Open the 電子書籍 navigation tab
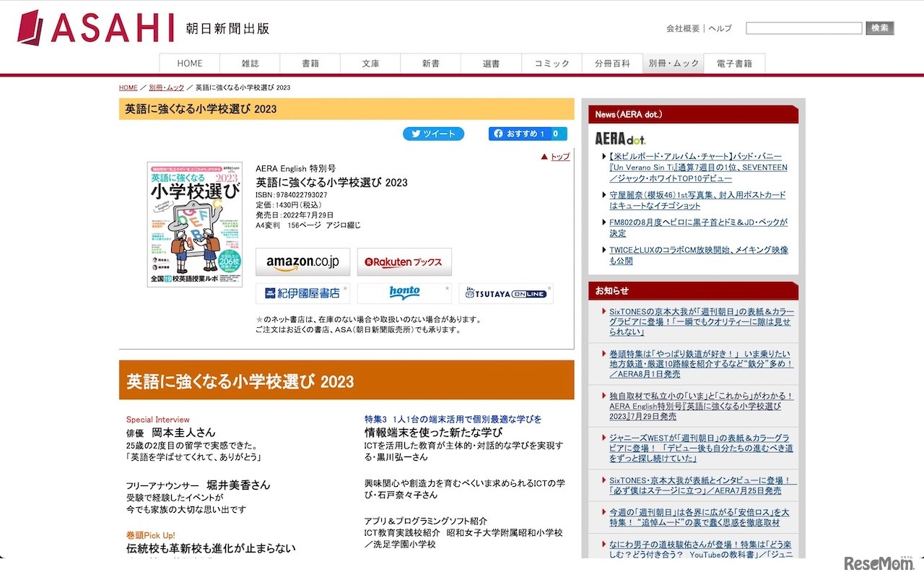Viewport: 924px width, 580px height. (734, 64)
